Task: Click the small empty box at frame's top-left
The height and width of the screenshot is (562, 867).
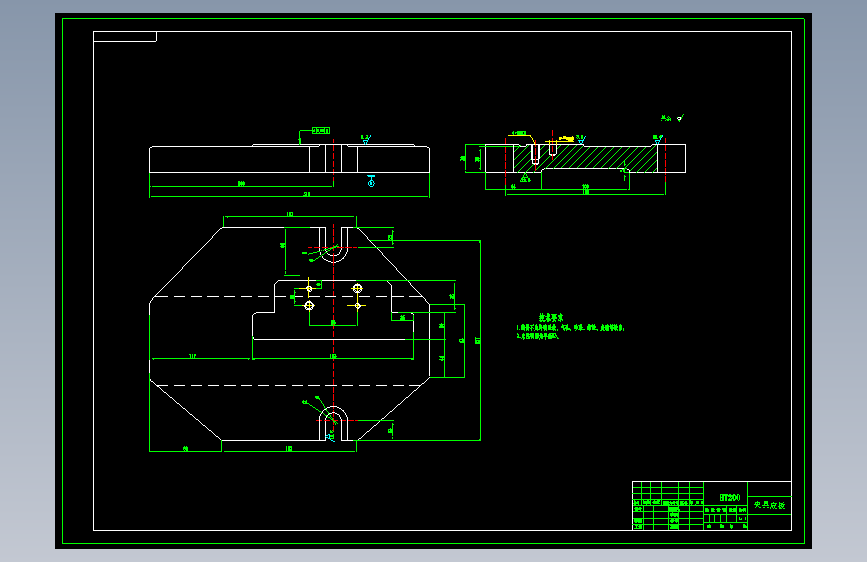Action: point(125,37)
